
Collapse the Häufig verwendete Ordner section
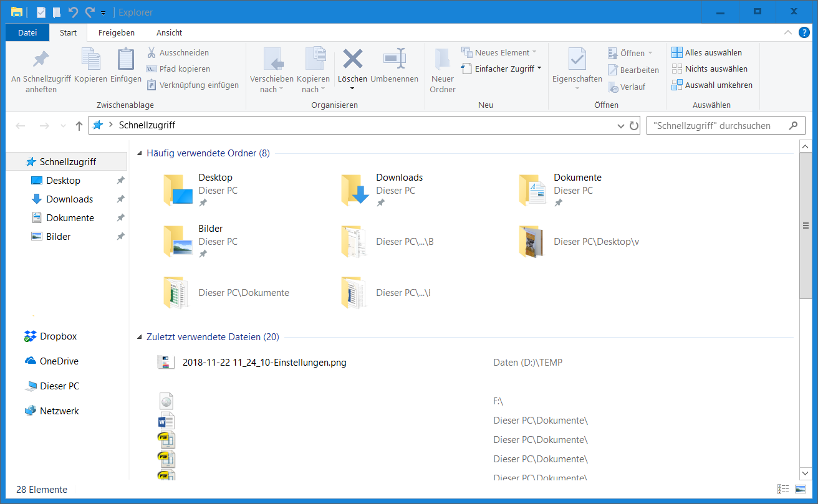tap(140, 153)
